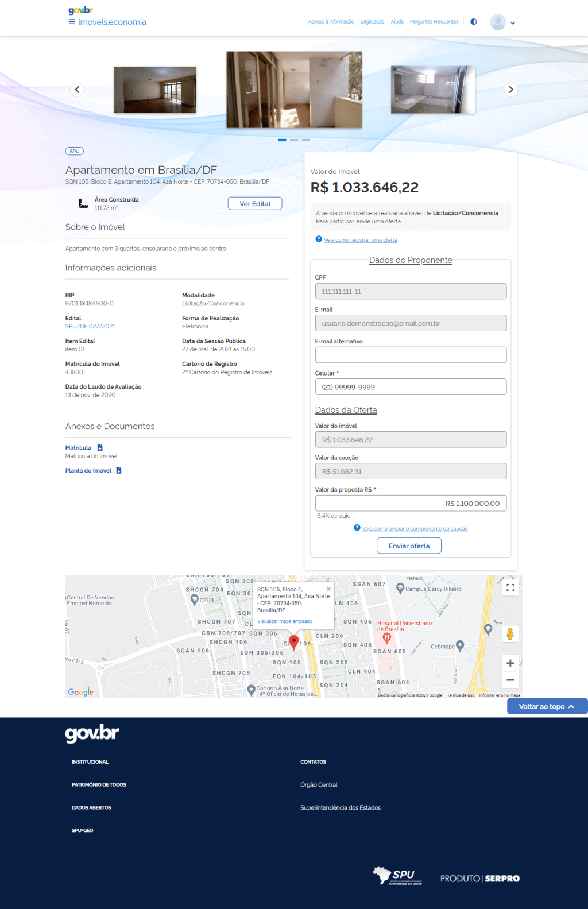
Task: Open Perguntas Frequentes in top menu
Action: coord(434,22)
